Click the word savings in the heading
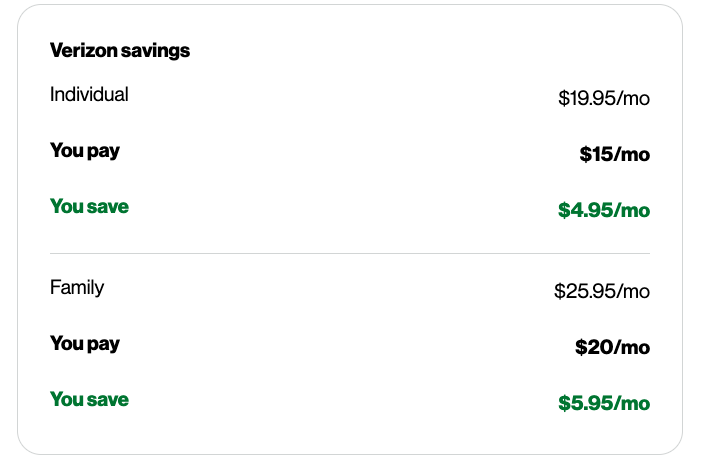 153,50
